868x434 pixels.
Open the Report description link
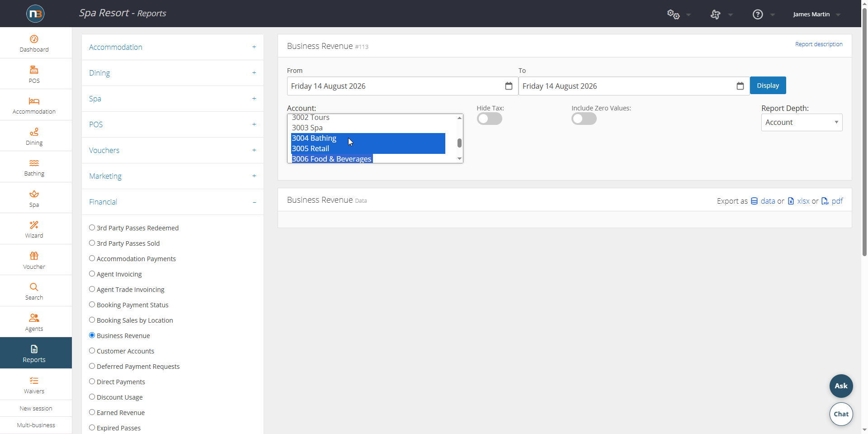tap(819, 44)
